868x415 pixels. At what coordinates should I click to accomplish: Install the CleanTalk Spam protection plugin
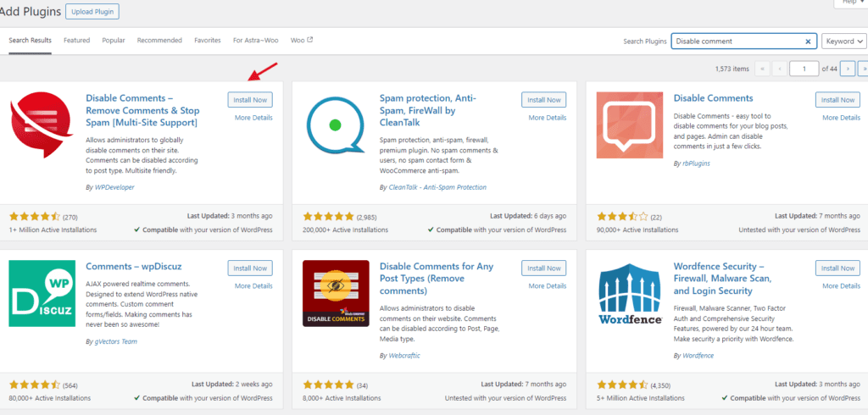coord(544,100)
